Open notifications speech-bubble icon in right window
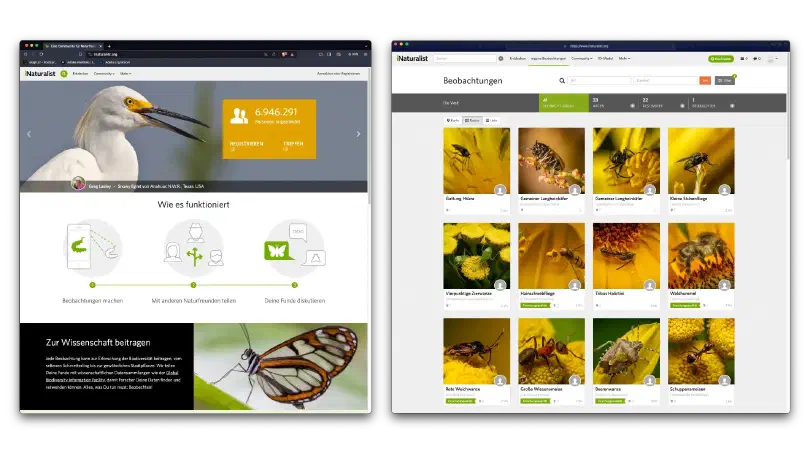The width and height of the screenshot is (810, 456). (757, 59)
